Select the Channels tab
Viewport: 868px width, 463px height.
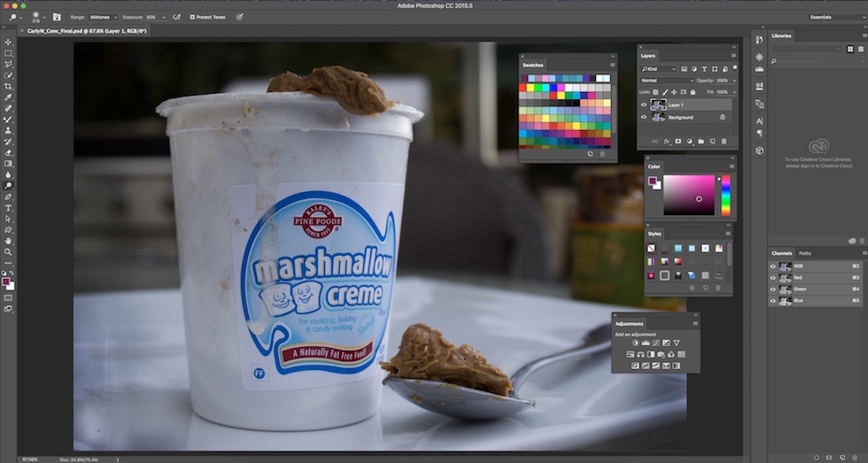click(x=781, y=253)
